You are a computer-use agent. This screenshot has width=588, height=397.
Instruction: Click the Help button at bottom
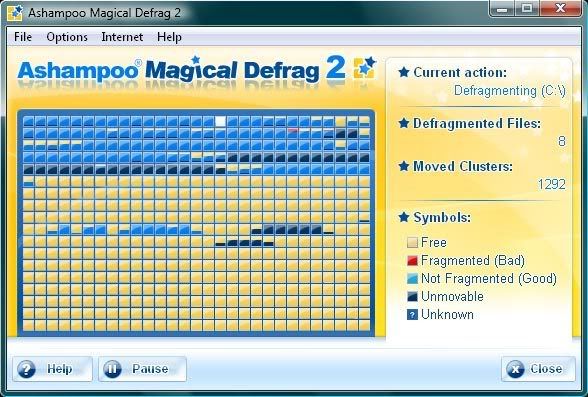click(x=52, y=369)
